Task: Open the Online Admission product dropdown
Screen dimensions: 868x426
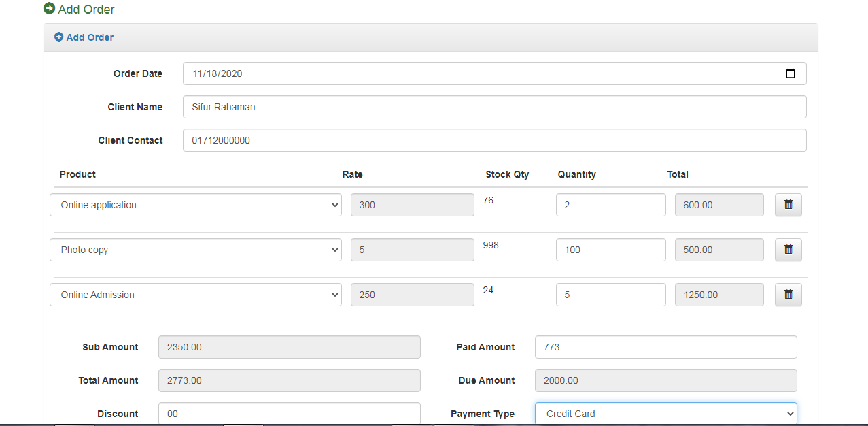Action: pyautogui.click(x=196, y=295)
